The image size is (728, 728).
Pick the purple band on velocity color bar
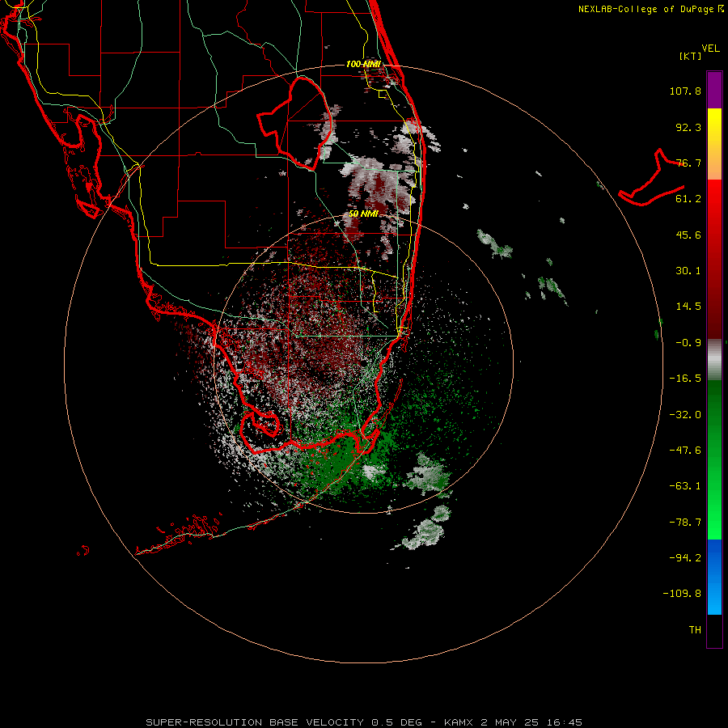point(714,90)
